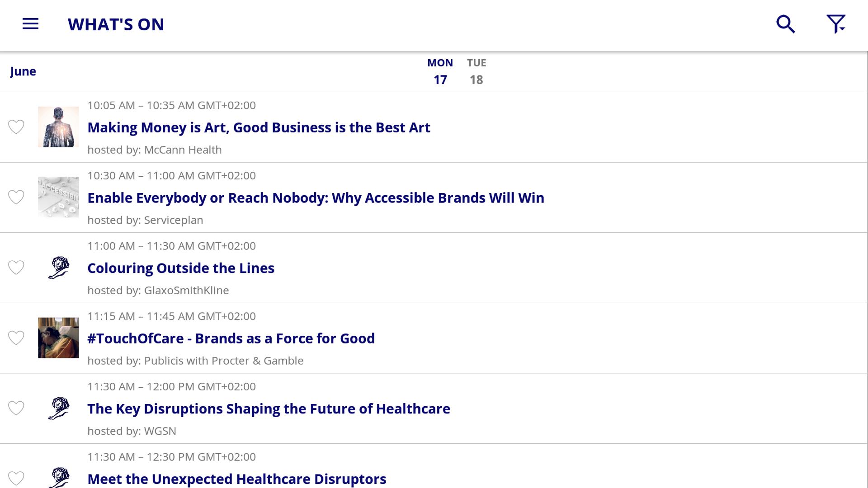Open the hamburger navigation menu
The width and height of the screenshot is (868, 488).
point(30,24)
